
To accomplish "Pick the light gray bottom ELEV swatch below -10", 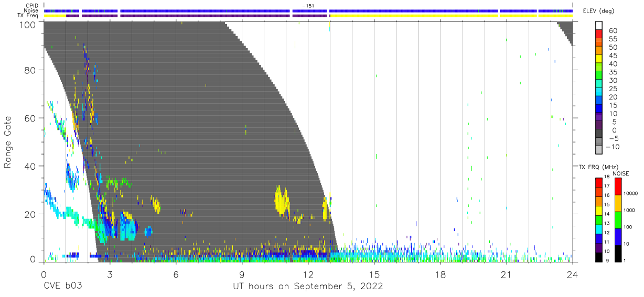I will click(x=599, y=150).
